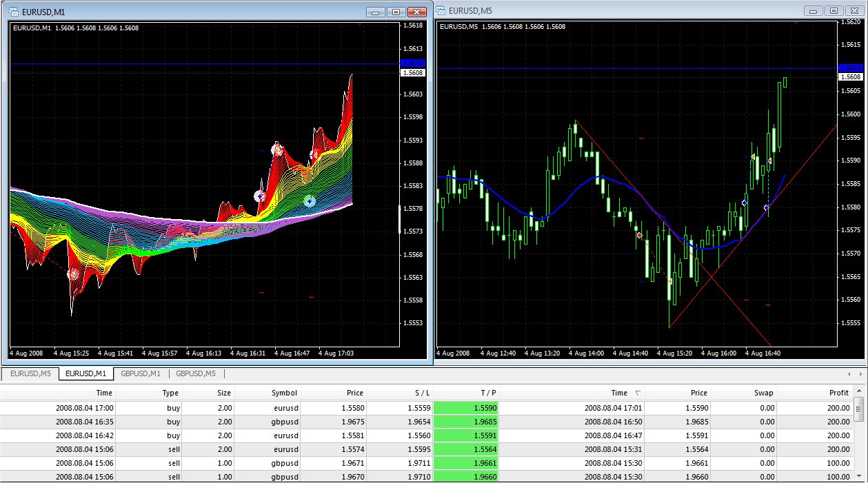Click the open price cell 1.5581
The height and width of the screenshot is (483, 868).
pyautogui.click(x=334, y=435)
